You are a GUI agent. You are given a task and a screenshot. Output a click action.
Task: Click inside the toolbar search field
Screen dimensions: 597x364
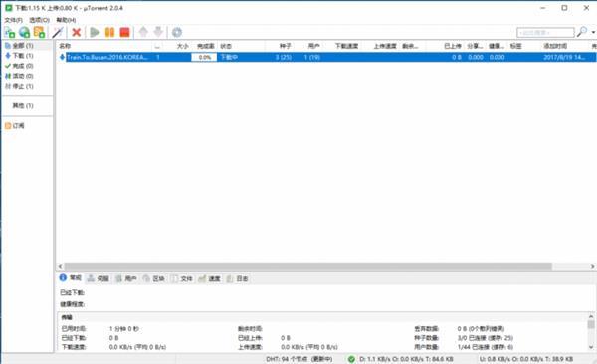(545, 33)
